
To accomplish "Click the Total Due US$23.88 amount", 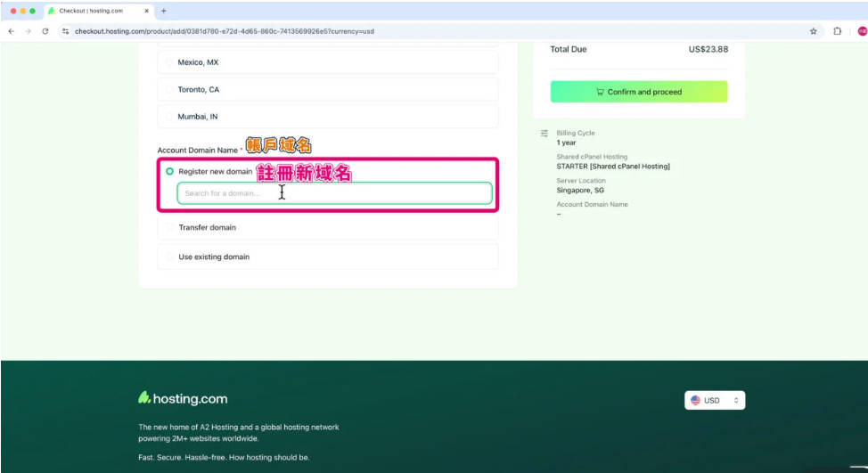I will pos(708,49).
